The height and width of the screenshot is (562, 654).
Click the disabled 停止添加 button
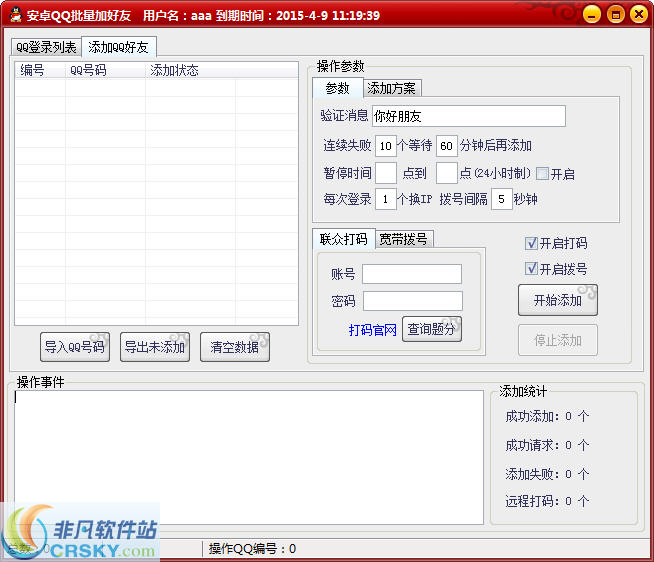click(x=558, y=340)
